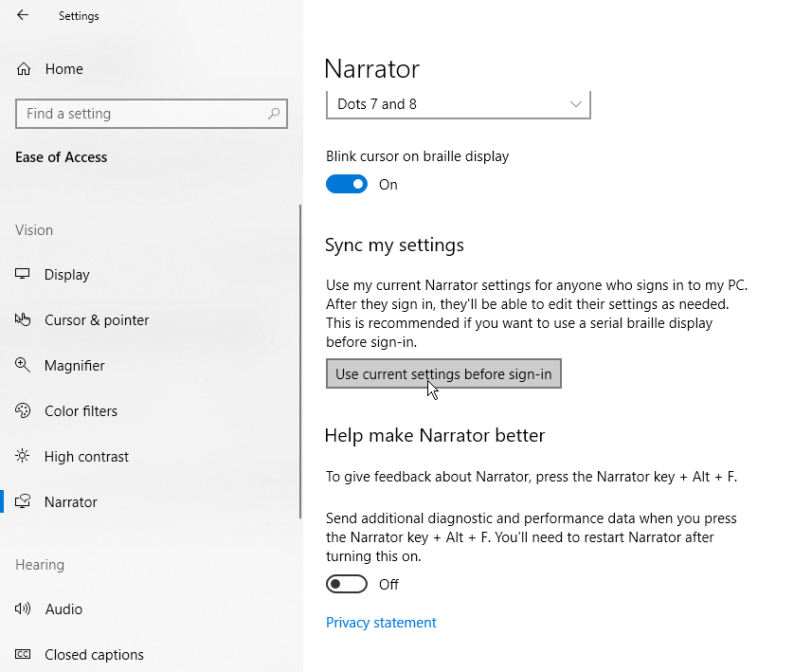
Task: Click the Settings window title text
Action: coord(79,16)
